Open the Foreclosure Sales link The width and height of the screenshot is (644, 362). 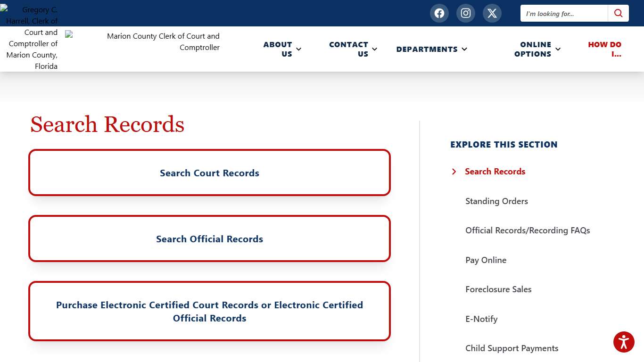click(x=498, y=289)
